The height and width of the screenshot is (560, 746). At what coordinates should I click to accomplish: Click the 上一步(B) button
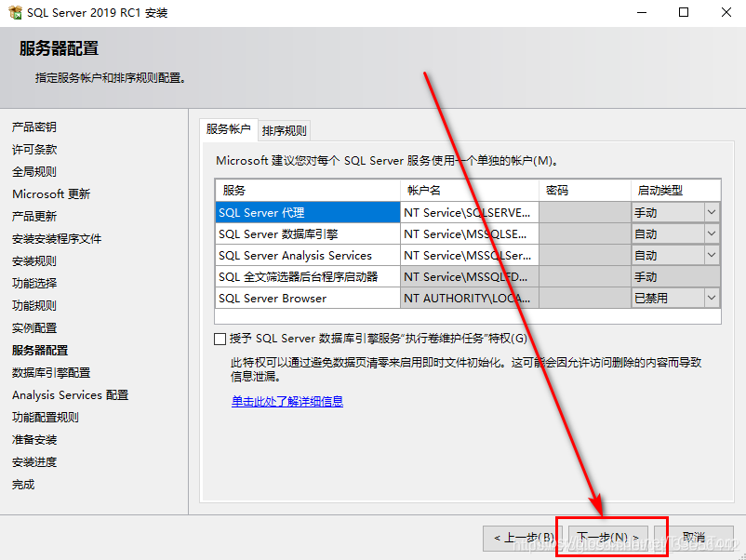522,538
